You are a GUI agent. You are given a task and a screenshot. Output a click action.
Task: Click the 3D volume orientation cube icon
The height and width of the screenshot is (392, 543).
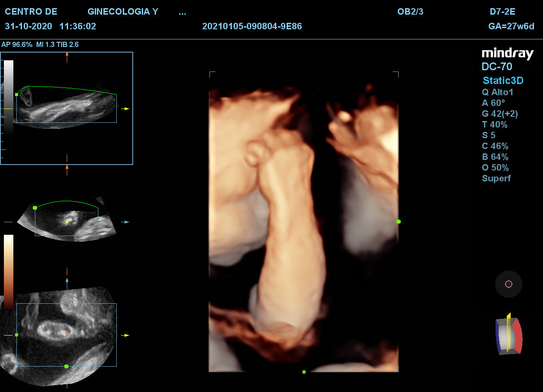coord(509,334)
